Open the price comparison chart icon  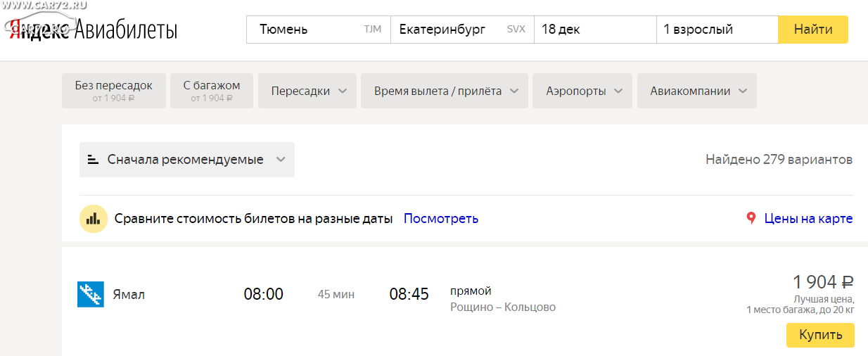pyautogui.click(x=94, y=219)
